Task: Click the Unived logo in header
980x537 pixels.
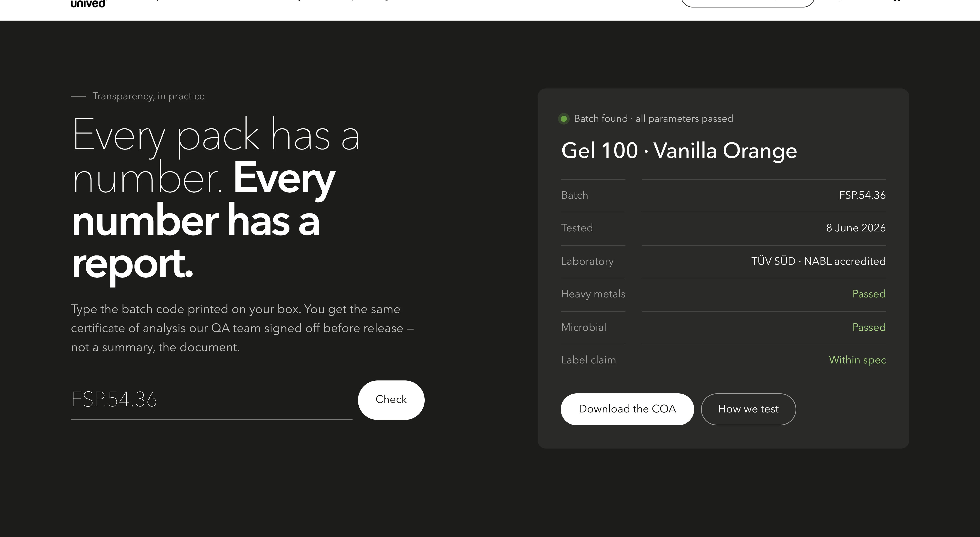Action: point(88,4)
